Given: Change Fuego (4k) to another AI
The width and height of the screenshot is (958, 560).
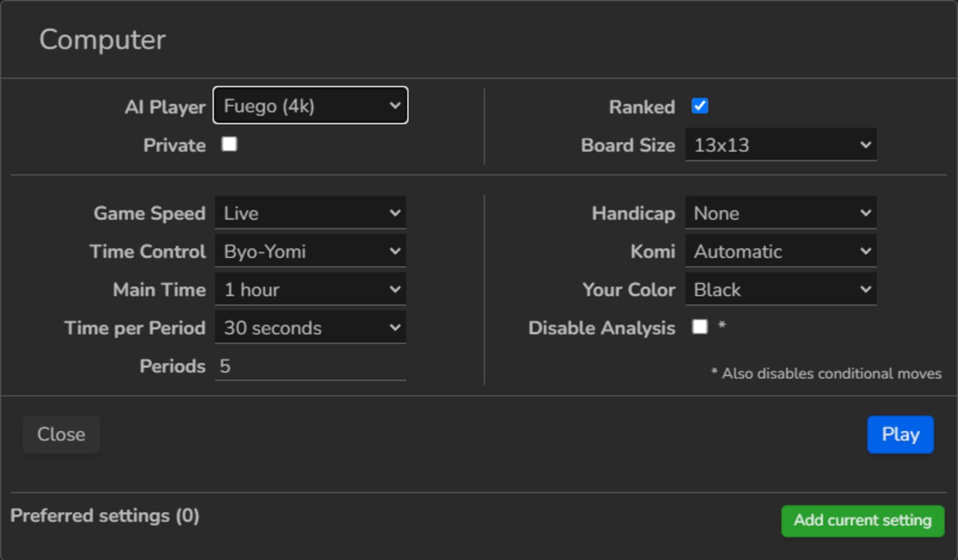Looking at the screenshot, I should pyautogui.click(x=310, y=105).
